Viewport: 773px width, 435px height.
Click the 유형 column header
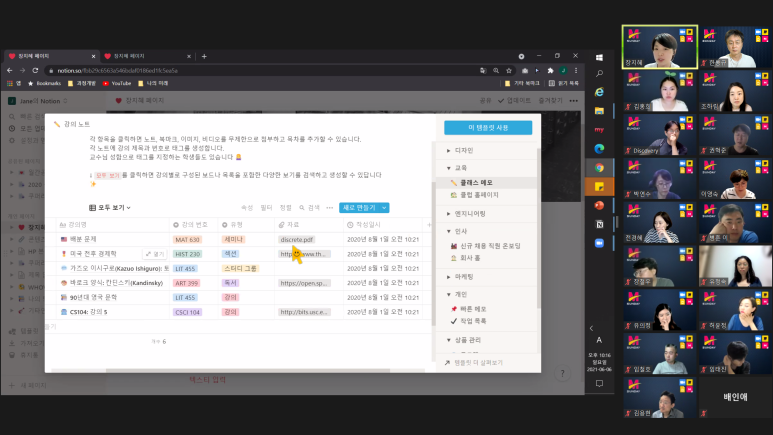point(246,225)
